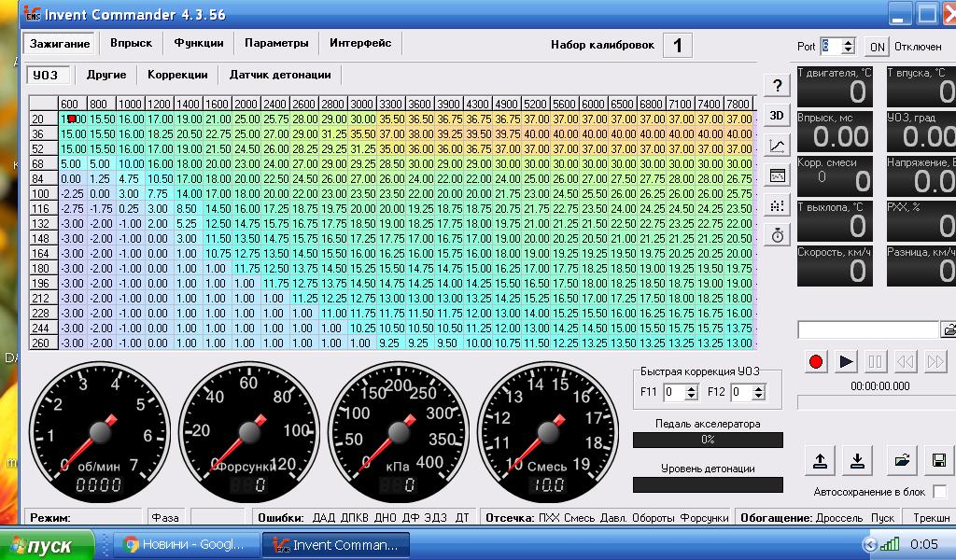
Task: Click the Педаль акселератора 0% bar
Action: coord(708,440)
